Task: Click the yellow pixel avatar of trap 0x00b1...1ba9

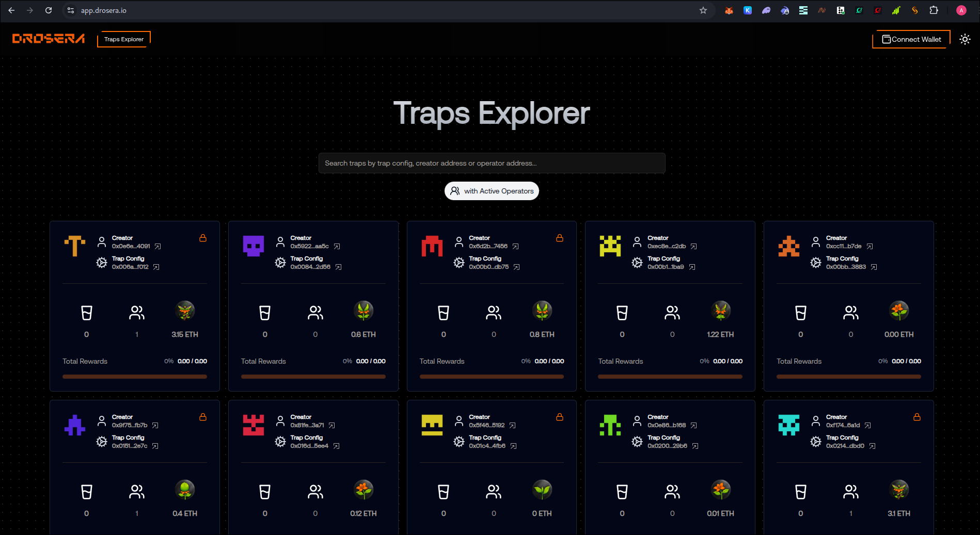Action: click(610, 246)
